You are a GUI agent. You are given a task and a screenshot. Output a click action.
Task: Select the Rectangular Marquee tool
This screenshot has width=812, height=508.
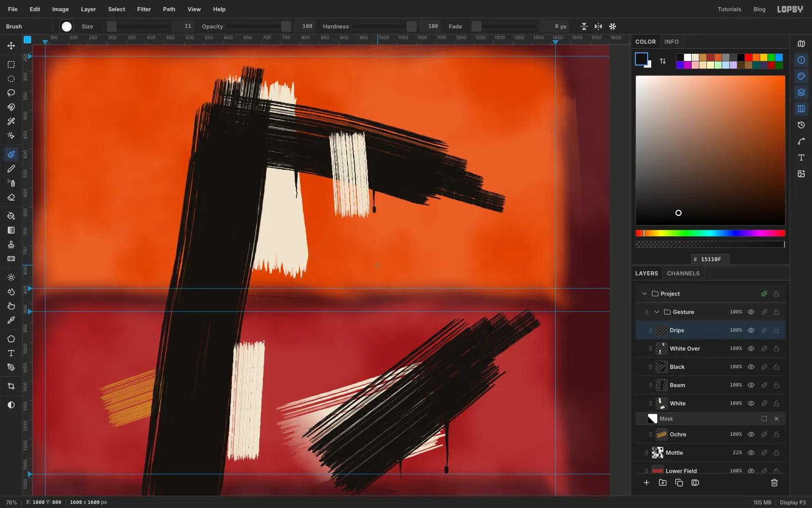[11, 65]
